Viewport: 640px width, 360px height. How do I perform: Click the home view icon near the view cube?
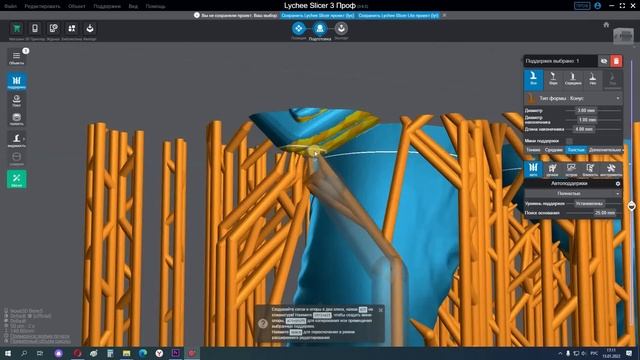click(606, 25)
